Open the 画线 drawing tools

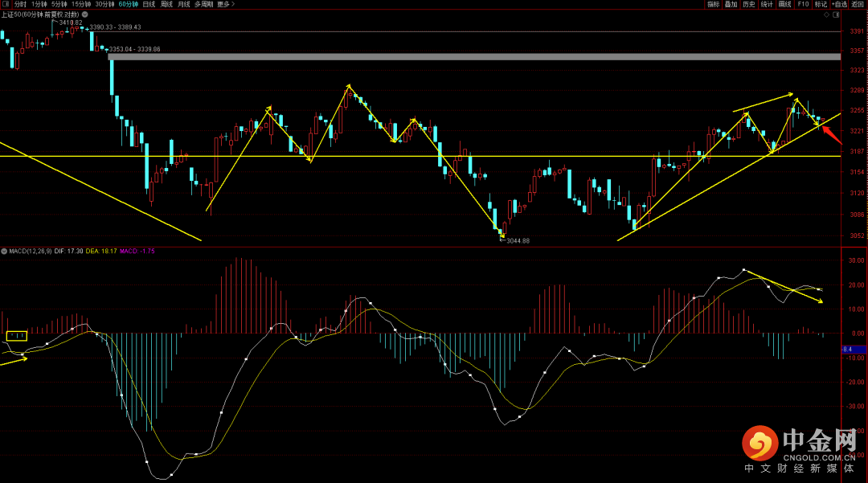pos(784,4)
